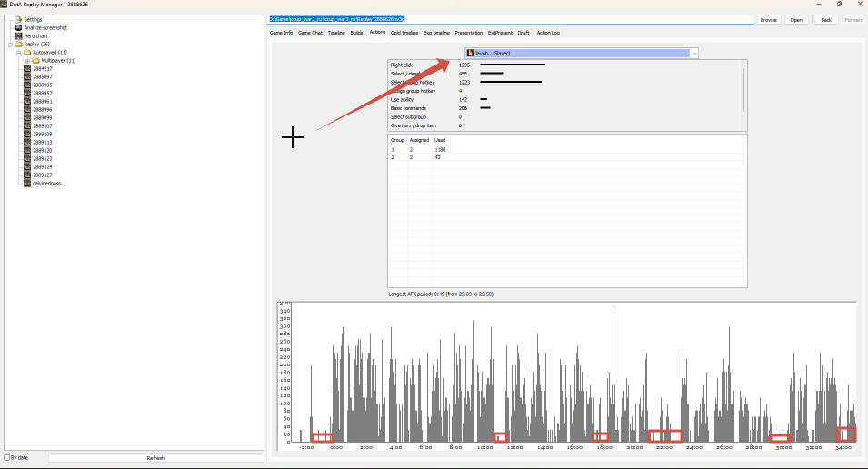Open the Settings icon in tree
Screen dimensions: 868x469
[x=18, y=19]
